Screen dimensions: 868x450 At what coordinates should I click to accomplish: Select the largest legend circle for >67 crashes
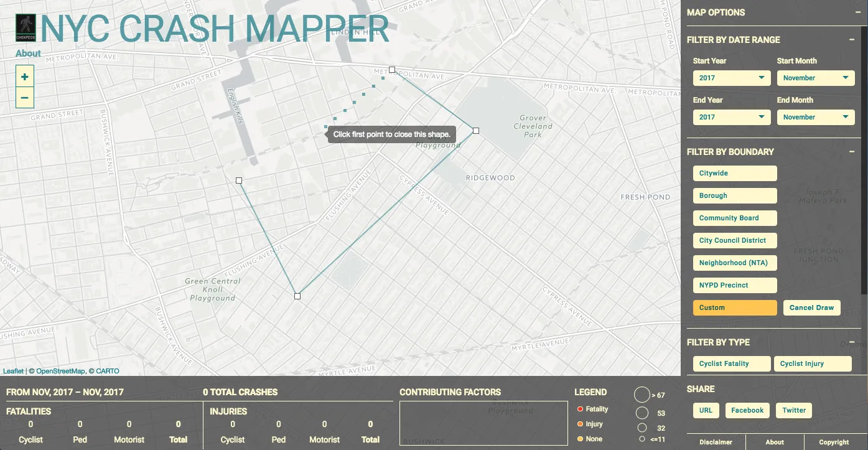642,394
